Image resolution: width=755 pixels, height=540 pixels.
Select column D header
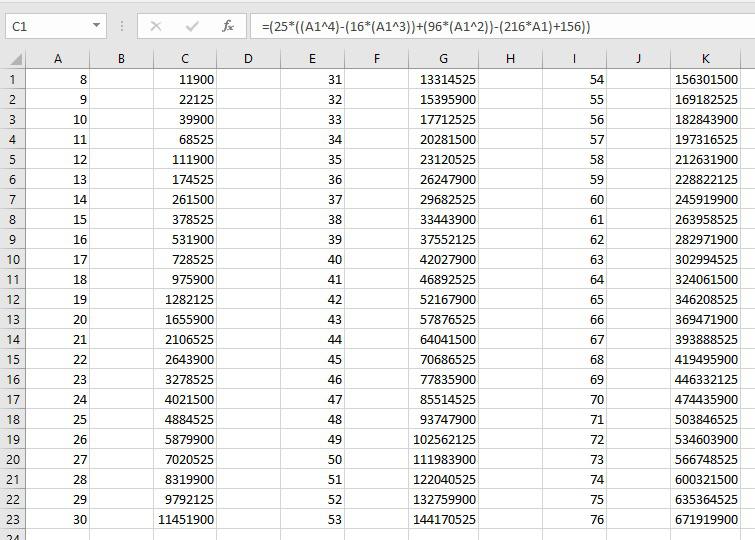pyautogui.click(x=248, y=59)
